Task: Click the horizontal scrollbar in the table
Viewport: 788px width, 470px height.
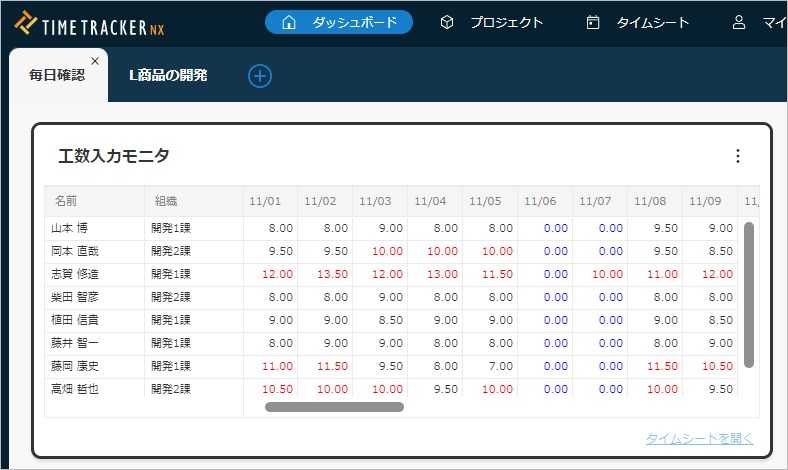Action: click(x=334, y=407)
